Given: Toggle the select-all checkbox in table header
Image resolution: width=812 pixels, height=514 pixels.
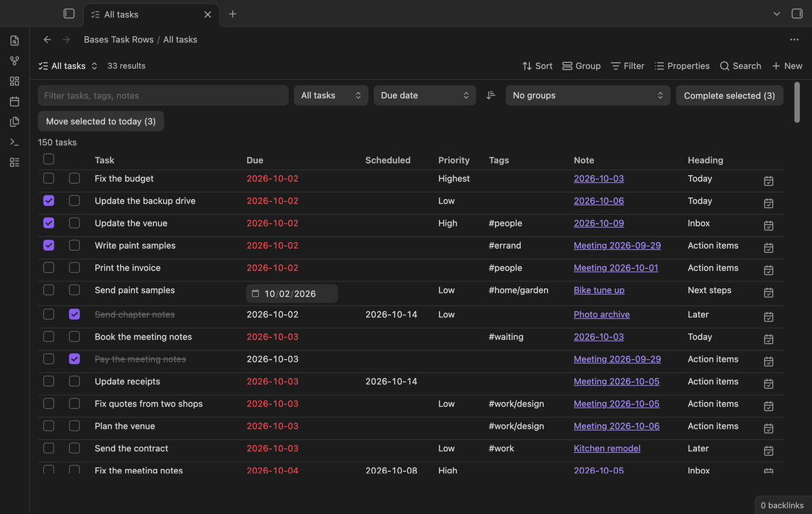Looking at the screenshot, I should pos(49,159).
